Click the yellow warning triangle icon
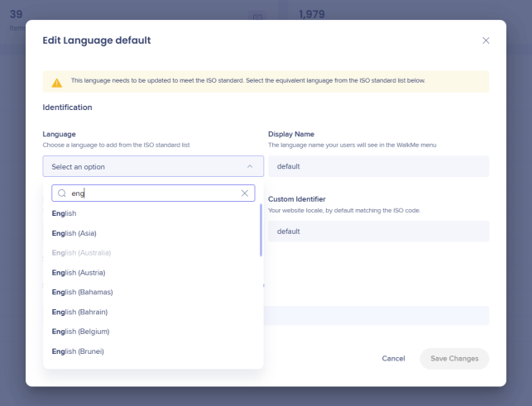 56,82
